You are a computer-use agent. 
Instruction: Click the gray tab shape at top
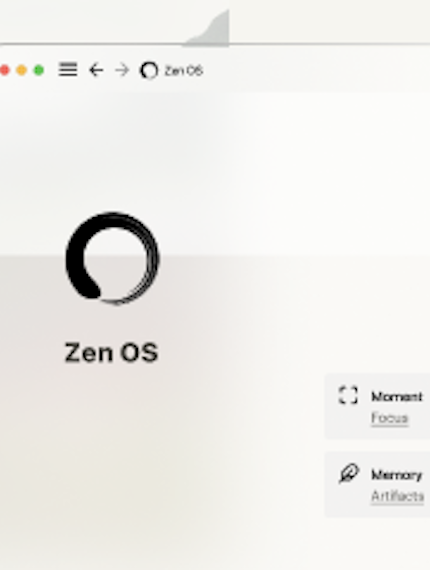tap(207, 28)
